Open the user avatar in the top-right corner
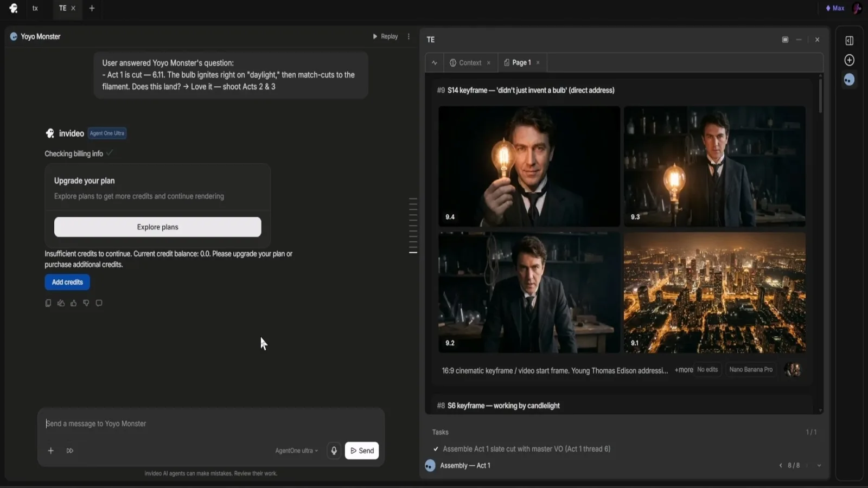The image size is (868, 488). coord(857,8)
